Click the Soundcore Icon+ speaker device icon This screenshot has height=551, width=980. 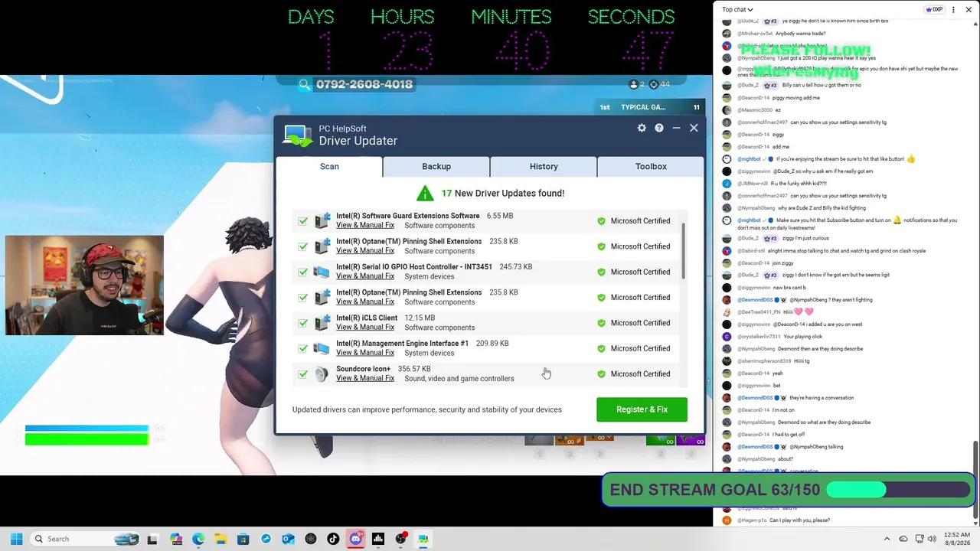click(322, 373)
